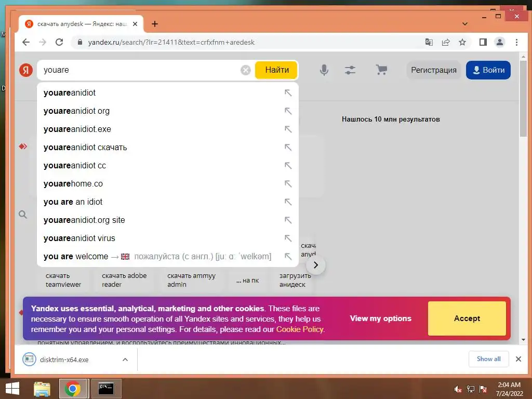The width and height of the screenshot is (532, 399).
Task: Focus the Yandex search input field
Action: click(x=141, y=70)
